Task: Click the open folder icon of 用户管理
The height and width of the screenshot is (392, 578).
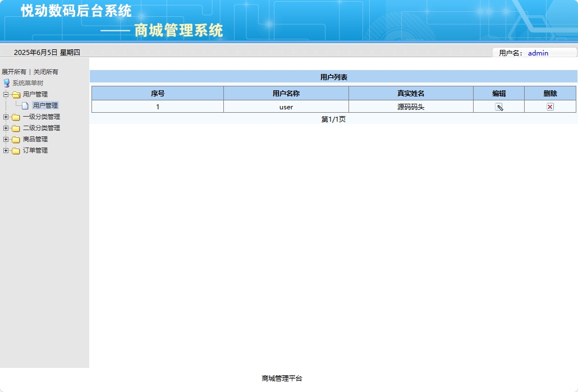Action: tap(16, 94)
